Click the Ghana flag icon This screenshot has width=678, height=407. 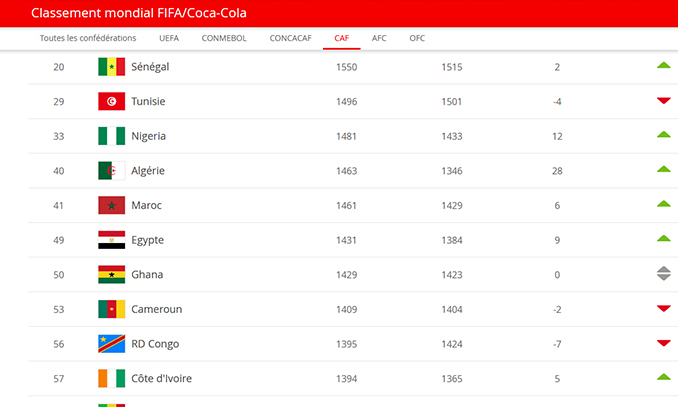(x=112, y=274)
